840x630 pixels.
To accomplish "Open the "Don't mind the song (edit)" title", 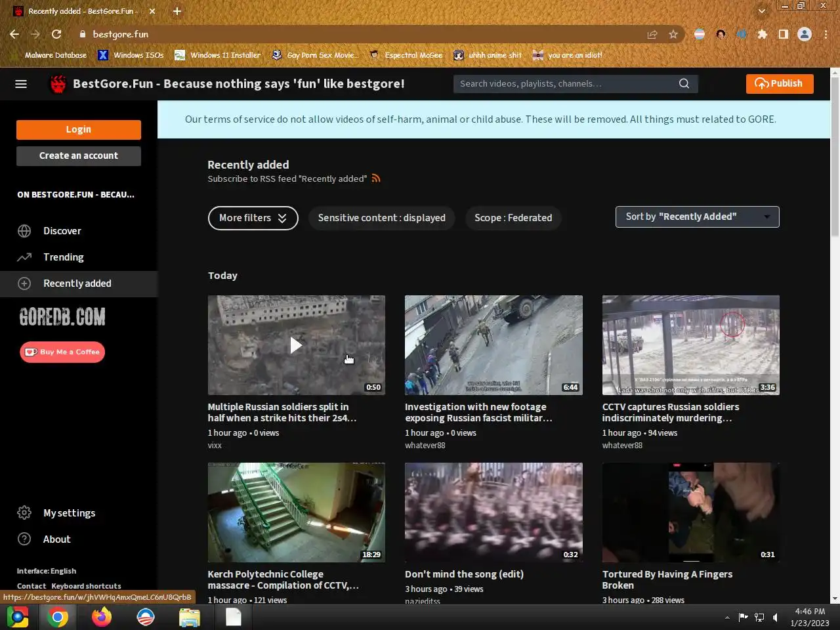I will (x=464, y=574).
